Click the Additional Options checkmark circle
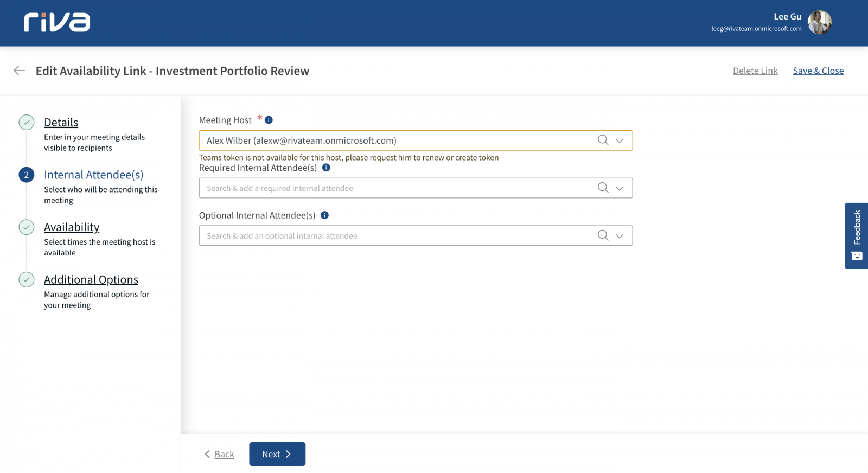 27,279
